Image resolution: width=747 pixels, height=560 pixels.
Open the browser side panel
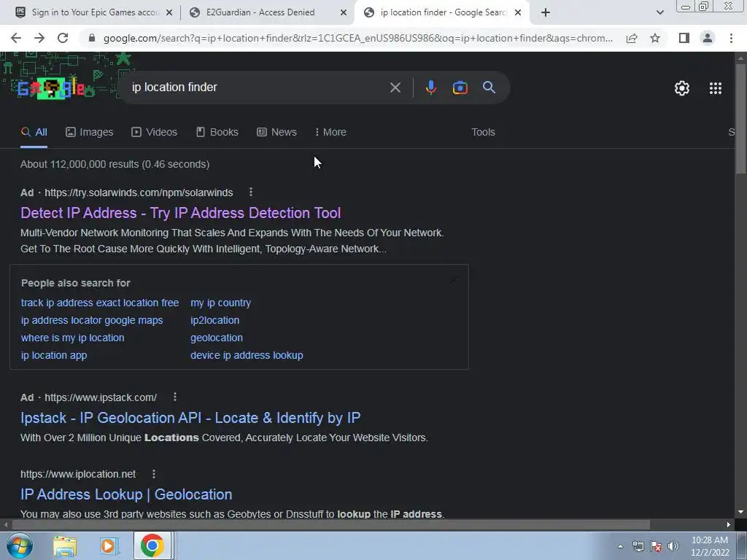684,38
